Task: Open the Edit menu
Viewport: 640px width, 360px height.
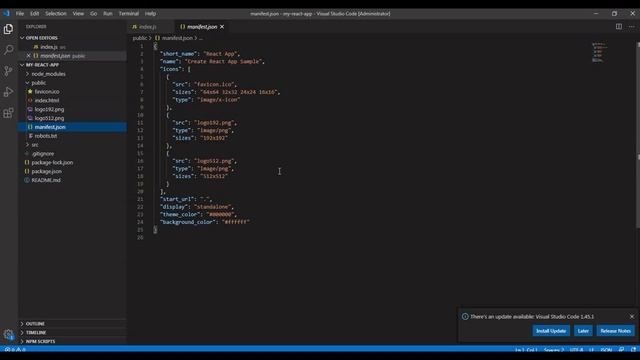Action: tap(35, 13)
